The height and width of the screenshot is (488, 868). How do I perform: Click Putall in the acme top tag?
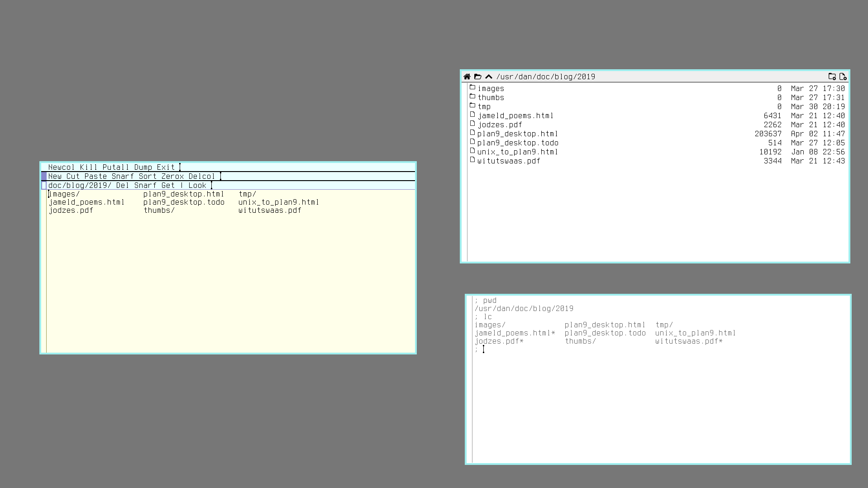(116, 167)
